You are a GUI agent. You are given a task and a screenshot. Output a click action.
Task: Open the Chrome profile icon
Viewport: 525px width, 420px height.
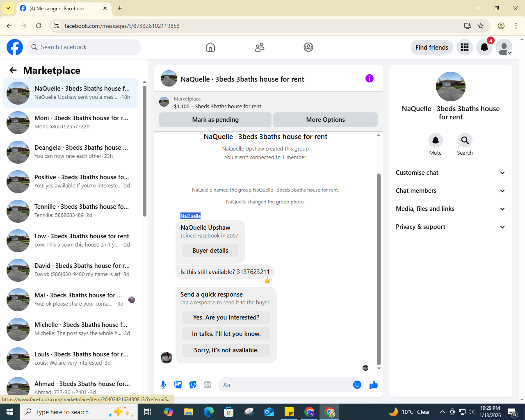[501, 26]
